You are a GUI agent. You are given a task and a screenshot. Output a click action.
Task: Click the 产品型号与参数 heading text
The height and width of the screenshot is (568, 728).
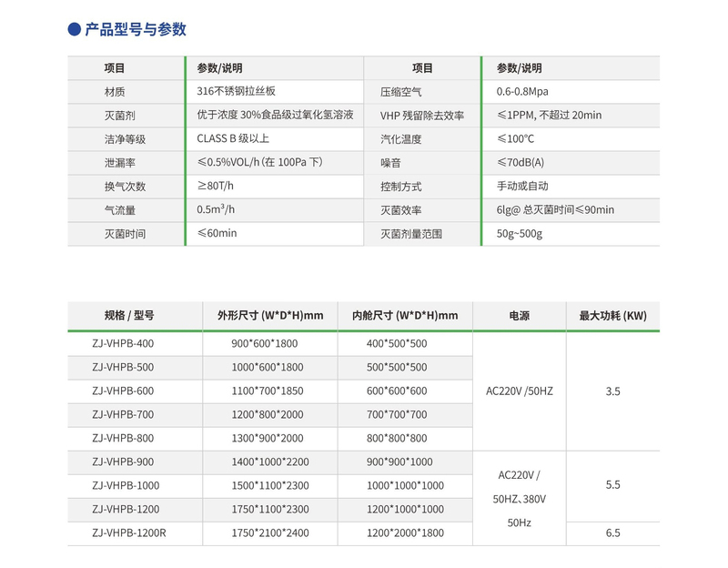(136, 30)
